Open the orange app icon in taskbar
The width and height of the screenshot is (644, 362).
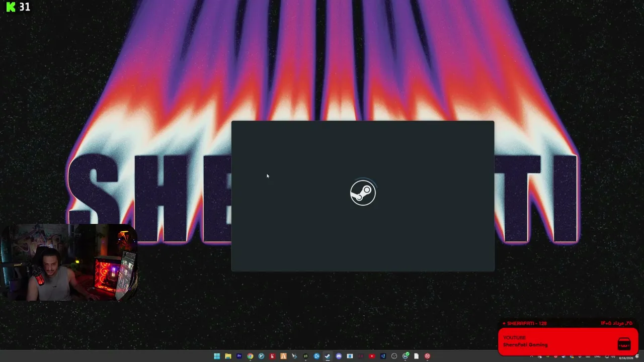click(x=283, y=356)
